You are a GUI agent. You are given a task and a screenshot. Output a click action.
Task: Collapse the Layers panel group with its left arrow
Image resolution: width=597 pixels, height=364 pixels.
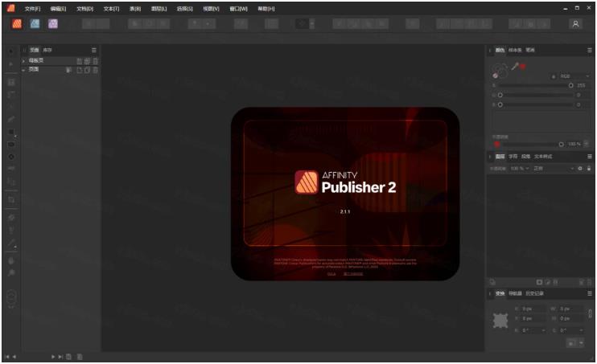[x=490, y=157]
